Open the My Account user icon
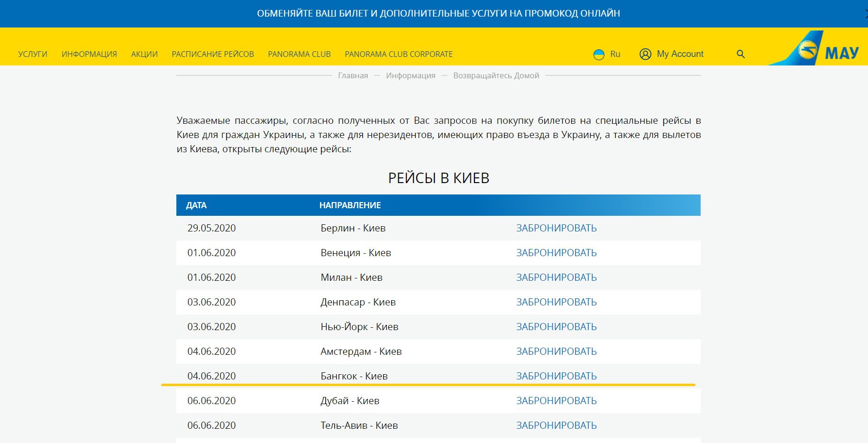Screen dimensions: 868x443 (645, 54)
